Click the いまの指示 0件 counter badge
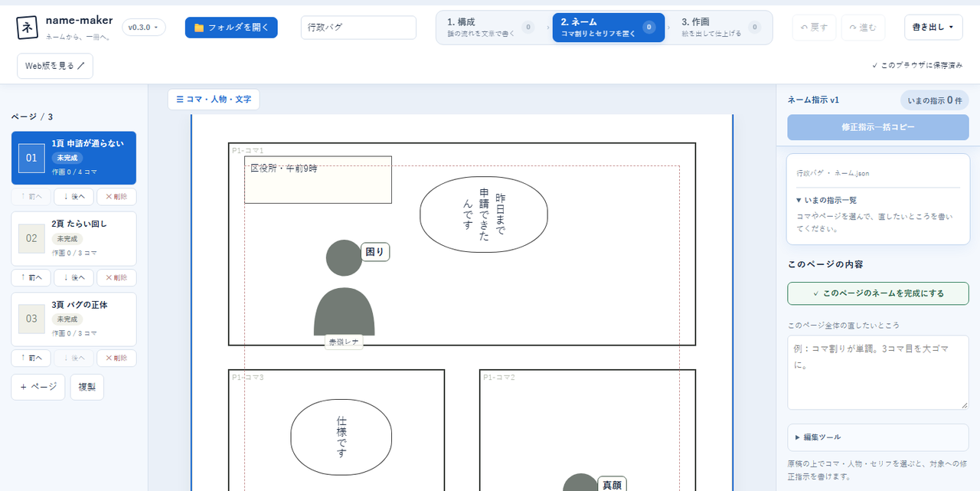 click(934, 100)
